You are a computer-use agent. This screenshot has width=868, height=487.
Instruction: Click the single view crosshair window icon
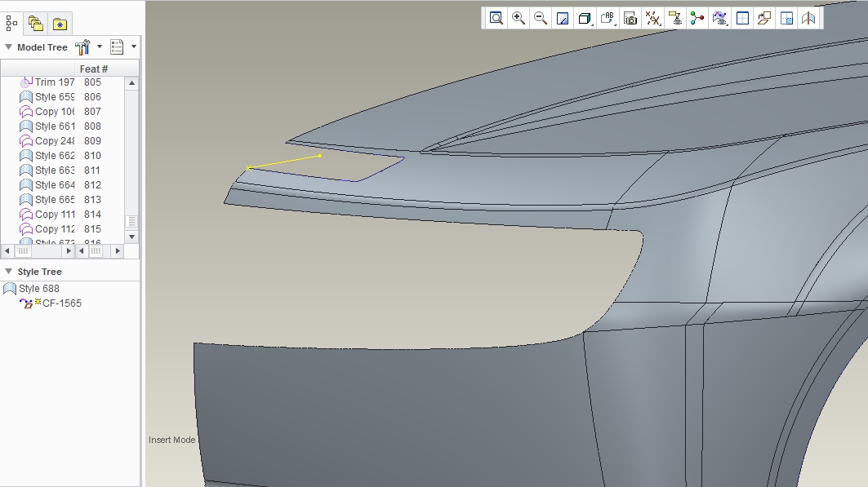(742, 18)
